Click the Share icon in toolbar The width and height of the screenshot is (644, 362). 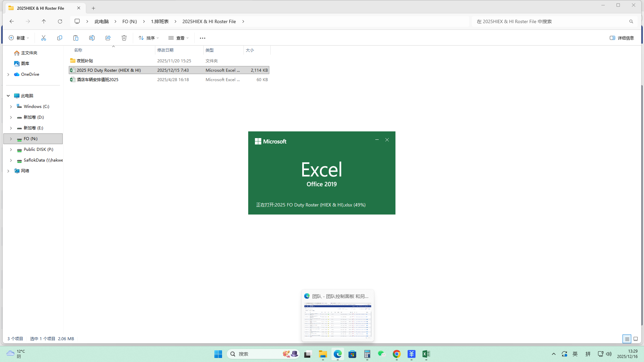108,38
